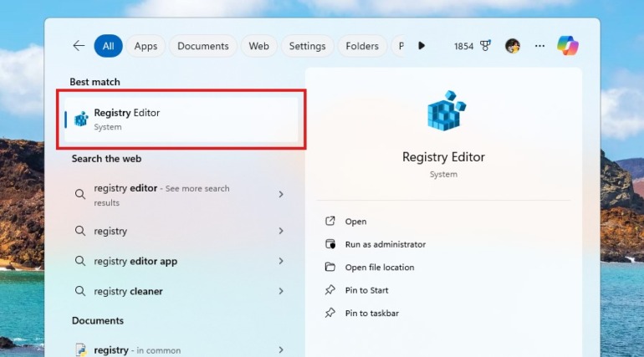644x357 pixels.
Task: Expand the registry document chevron
Action: pos(281,350)
